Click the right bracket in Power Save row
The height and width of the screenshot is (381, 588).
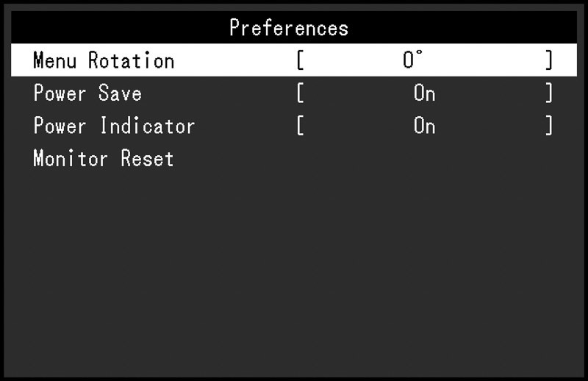pos(549,93)
